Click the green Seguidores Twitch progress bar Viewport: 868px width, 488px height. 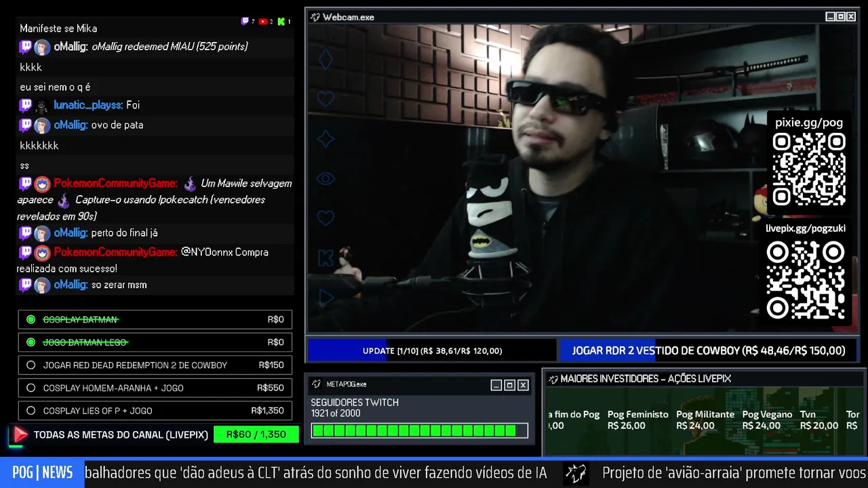(419, 430)
